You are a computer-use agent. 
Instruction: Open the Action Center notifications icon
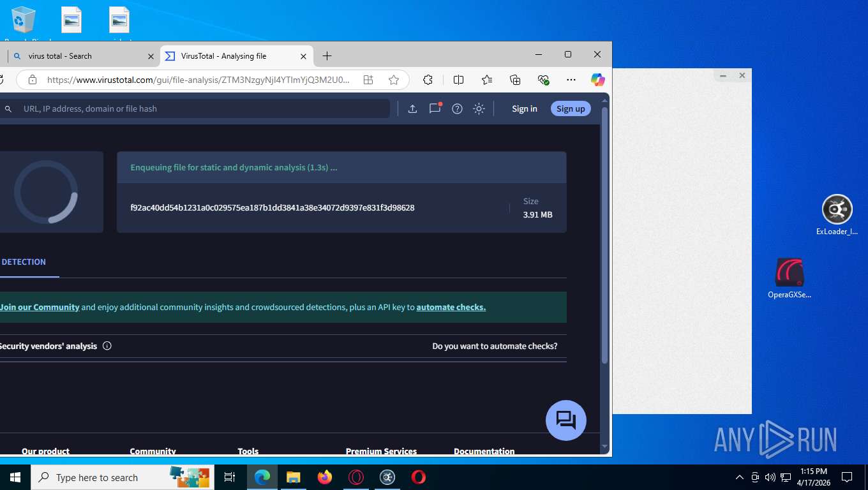click(x=847, y=477)
